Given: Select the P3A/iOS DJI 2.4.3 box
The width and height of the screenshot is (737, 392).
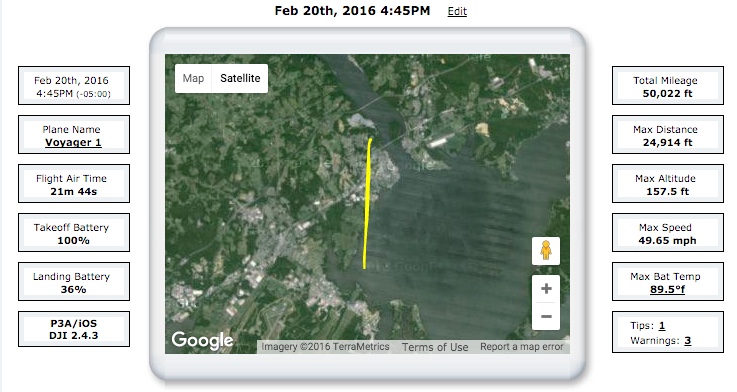Looking at the screenshot, I should point(74,329).
